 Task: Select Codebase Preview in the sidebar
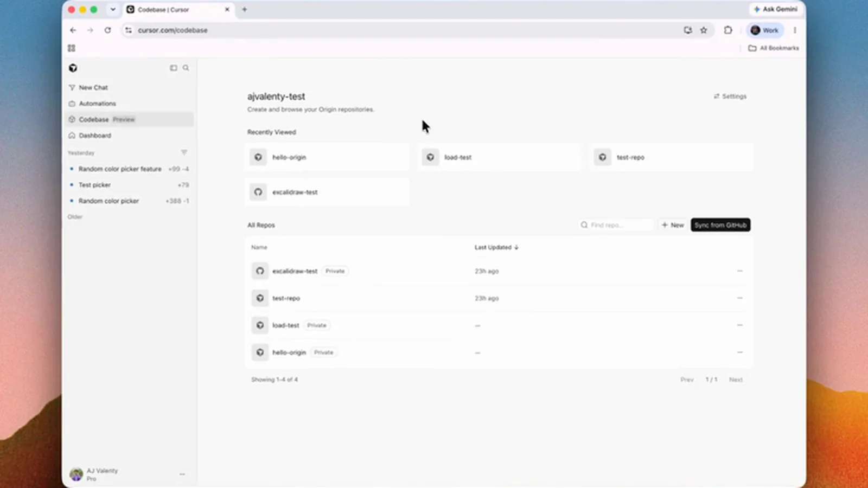coord(129,119)
